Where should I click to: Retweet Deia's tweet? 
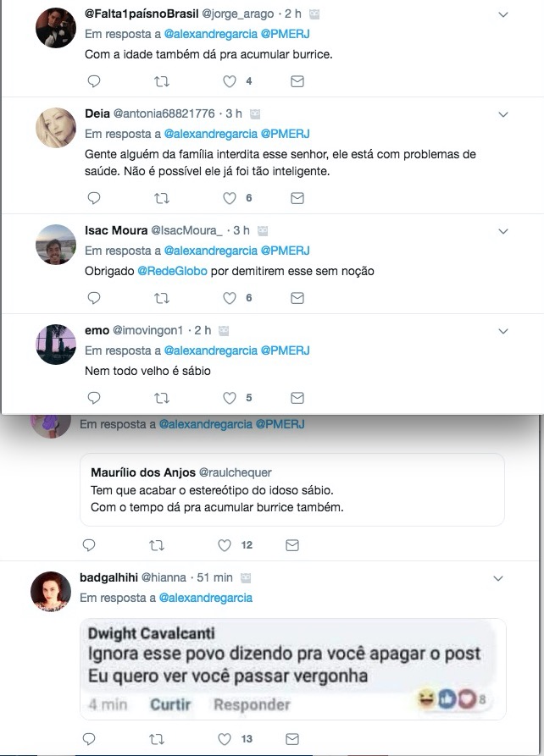[x=161, y=198]
